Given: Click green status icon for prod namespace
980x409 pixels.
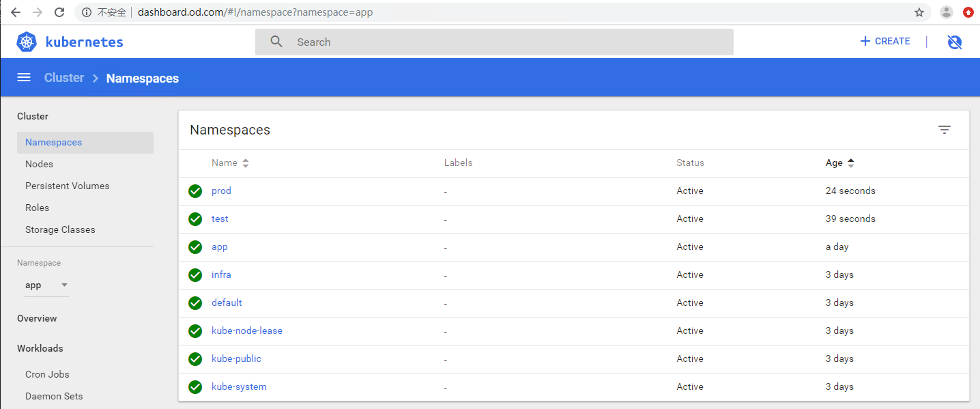Looking at the screenshot, I should tap(195, 191).
